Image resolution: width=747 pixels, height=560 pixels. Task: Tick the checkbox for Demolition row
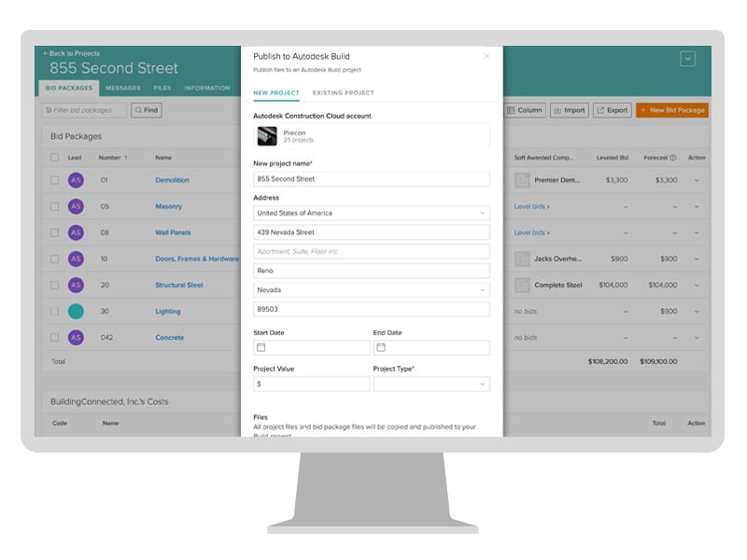pyautogui.click(x=54, y=180)
